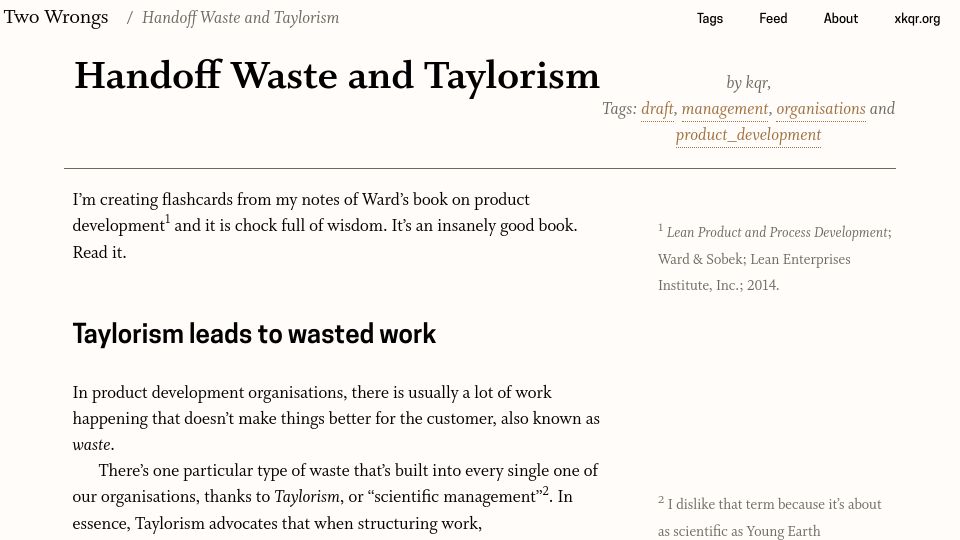Click the 'Read it.' sentence
Image resolution: width=960 pixels, height=540 pixels.
99,253
